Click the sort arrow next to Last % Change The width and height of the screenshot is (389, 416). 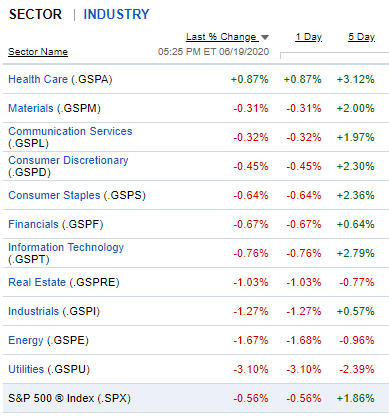coord(265,37)
